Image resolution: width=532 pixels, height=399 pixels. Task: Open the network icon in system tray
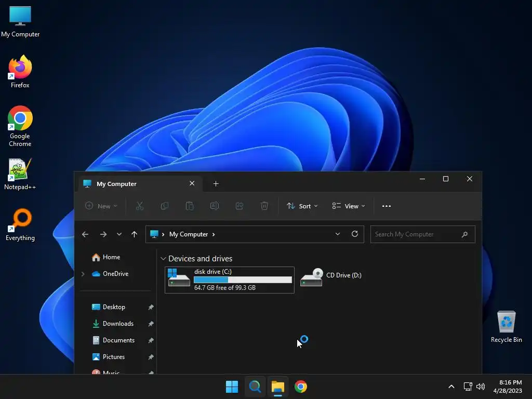click(468, 387)
